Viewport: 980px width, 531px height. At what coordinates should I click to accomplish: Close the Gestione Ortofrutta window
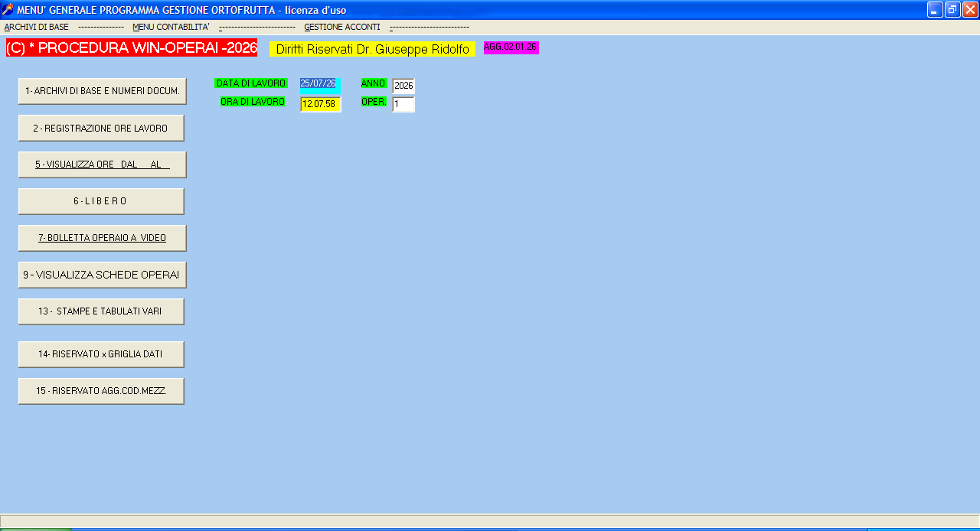click(x=970, y=9)
